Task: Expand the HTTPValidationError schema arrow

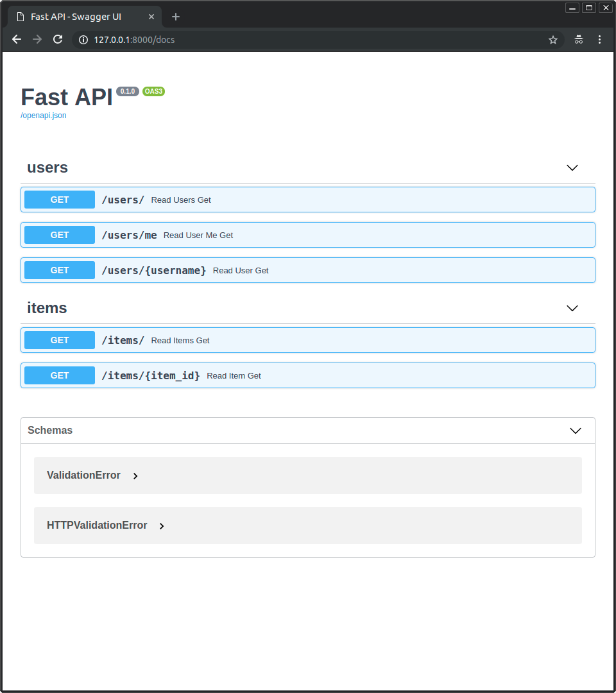Action: tap(162, 526)
